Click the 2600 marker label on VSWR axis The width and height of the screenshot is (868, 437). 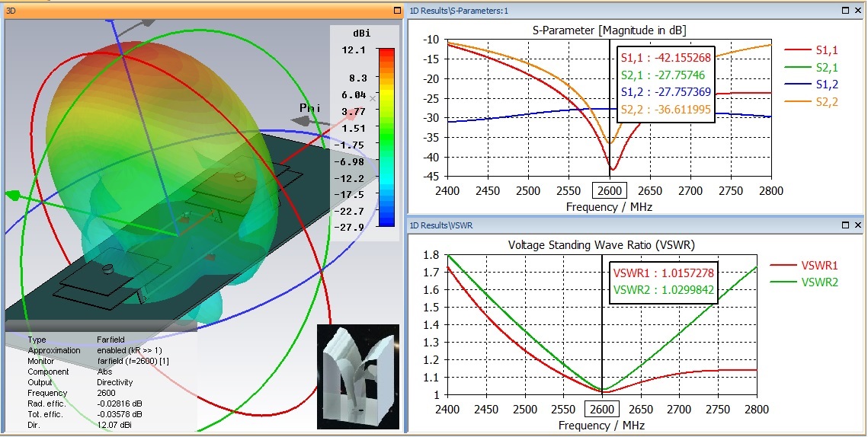602,410
